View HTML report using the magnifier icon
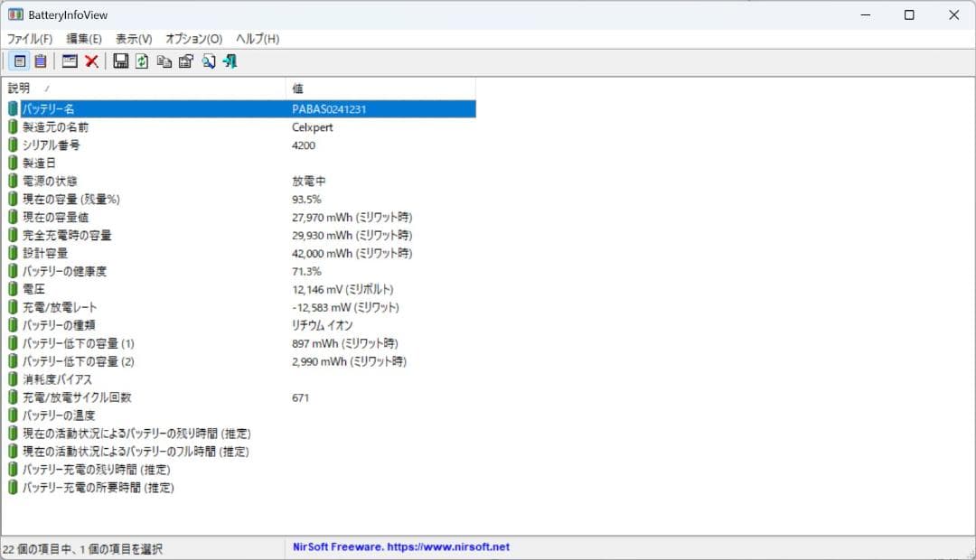Image resolution: width=976 pixels, height=560 pixels. click(x=208, y=61)
